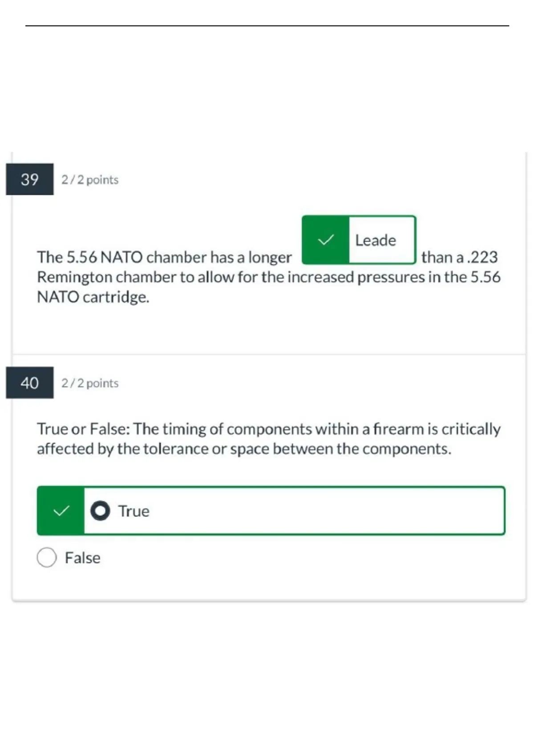Image resolution: width=534 pixels, height=756 pixels.
Task: Click the green-bordered True answer box
Action: (271, 511)
